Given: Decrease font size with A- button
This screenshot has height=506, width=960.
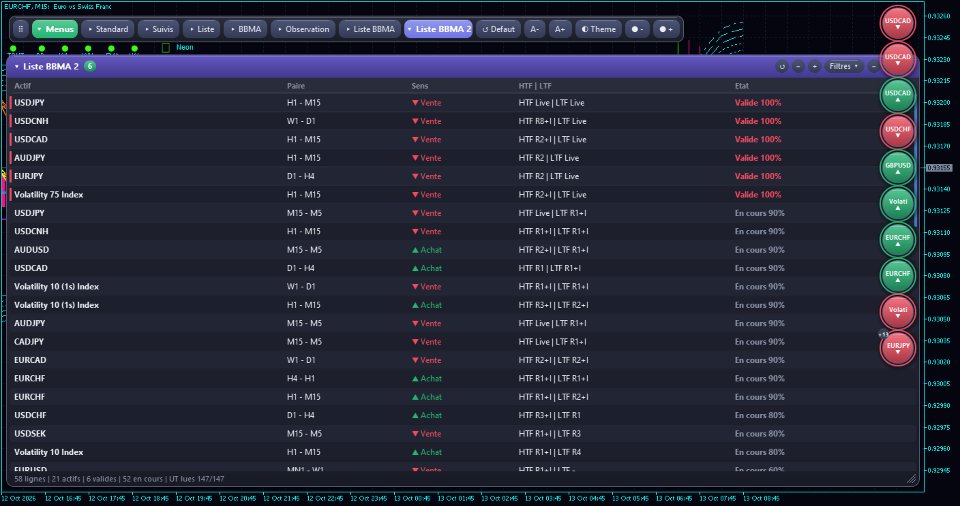Looking at the screenshot, I should (x=534, y=29).
